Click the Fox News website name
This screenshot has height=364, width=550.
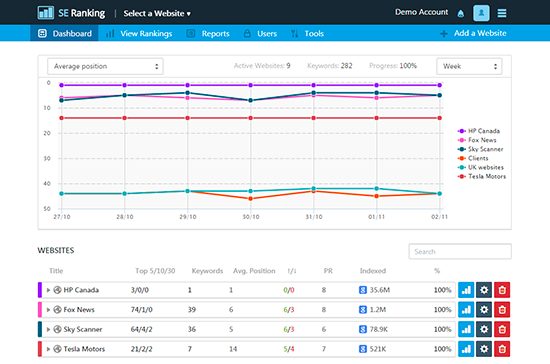(x=79, y=310)
